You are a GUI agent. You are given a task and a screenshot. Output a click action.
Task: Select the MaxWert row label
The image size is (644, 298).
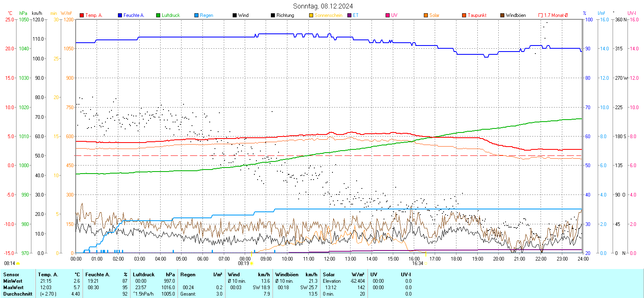[x=13, y=288]
